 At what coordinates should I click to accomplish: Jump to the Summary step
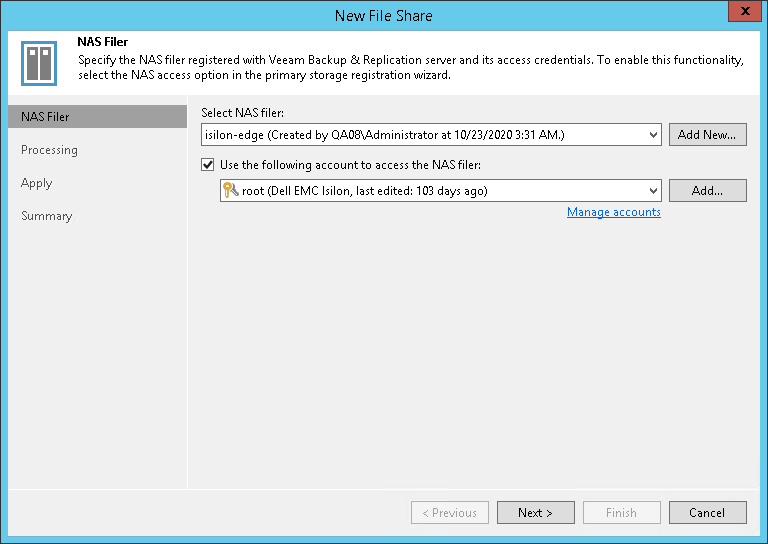click(47, 216)
